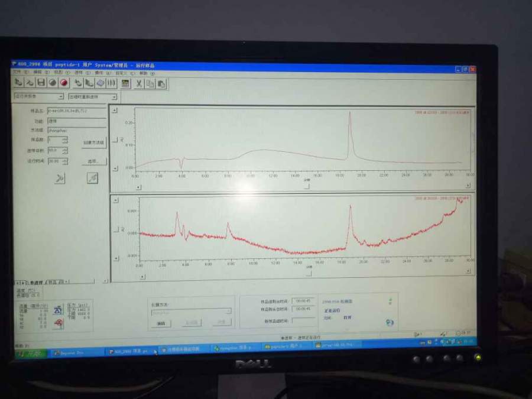The height and width of the screenshot is (399, 532).
Task: Adjust the vial number spinner arrows
Action: pos(65,140)
